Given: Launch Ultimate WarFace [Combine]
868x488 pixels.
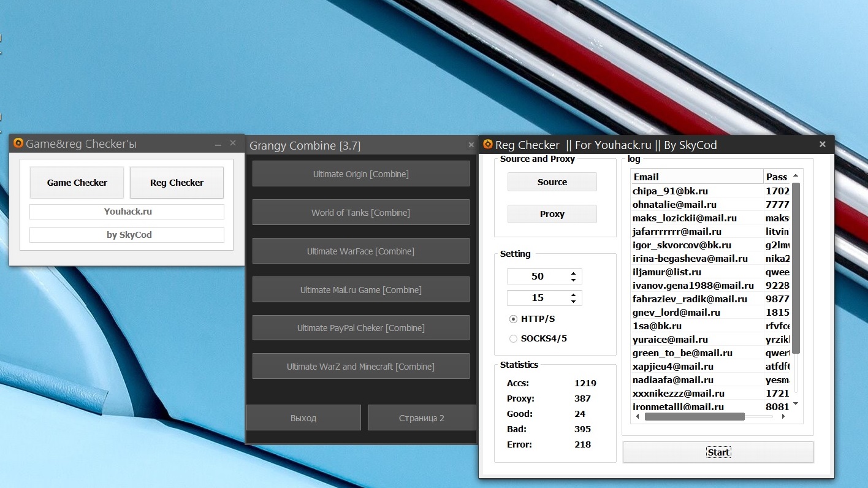Looking at the screenshot, I should (361, 251).
